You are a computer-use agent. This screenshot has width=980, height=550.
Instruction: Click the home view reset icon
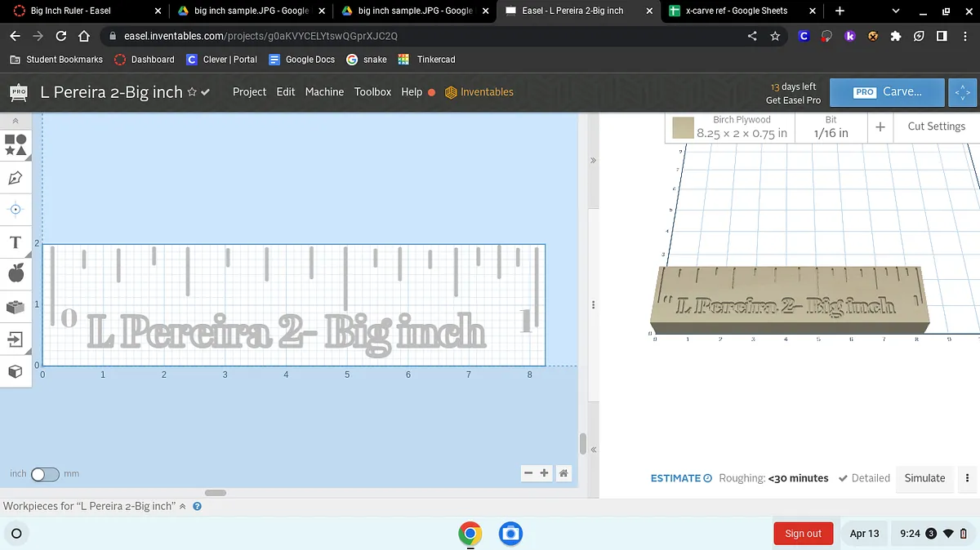(x=563, y=473)
